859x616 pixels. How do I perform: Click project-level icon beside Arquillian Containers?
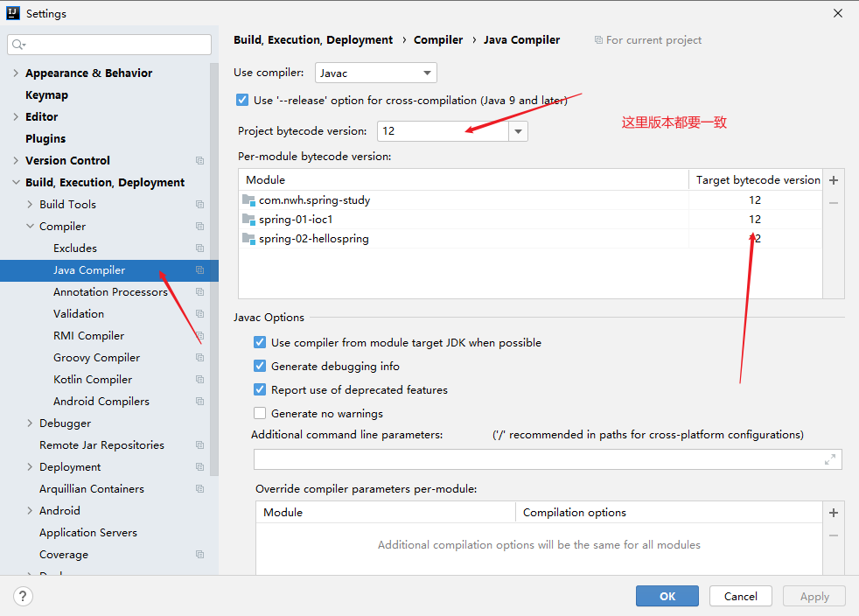200,489
